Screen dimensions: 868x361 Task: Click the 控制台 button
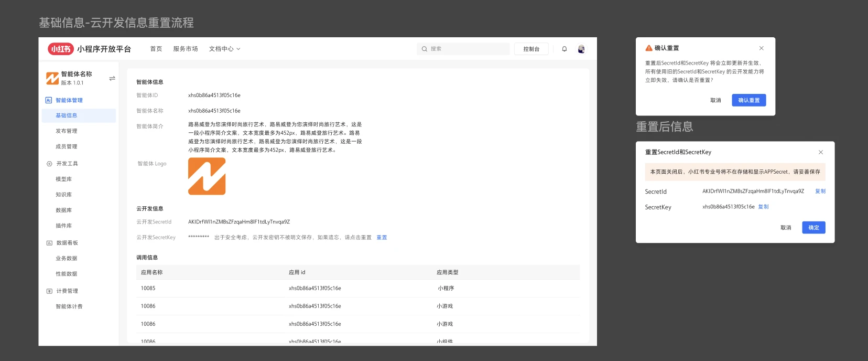click(531, 49)
